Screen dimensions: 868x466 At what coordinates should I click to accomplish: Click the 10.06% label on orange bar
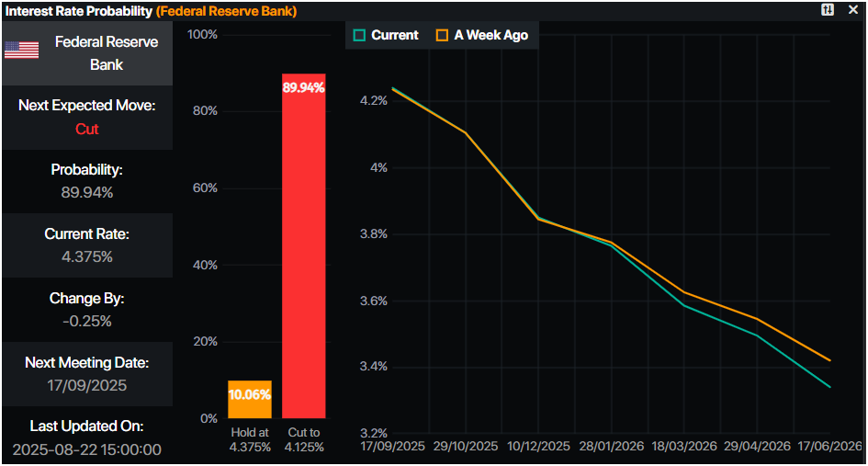[250, 394]
